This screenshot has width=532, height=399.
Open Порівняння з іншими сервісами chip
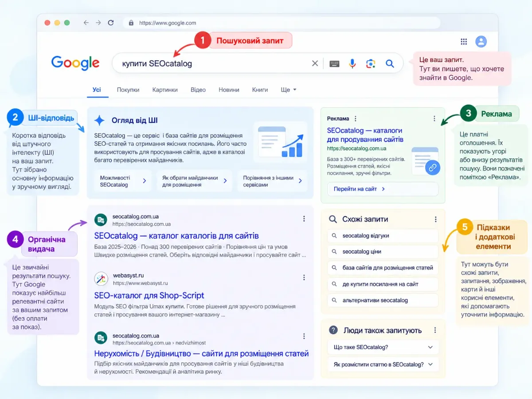(x=272, y=181)
